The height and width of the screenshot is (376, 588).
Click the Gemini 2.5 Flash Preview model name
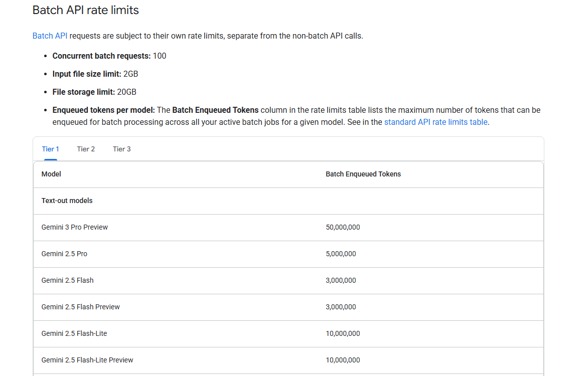click(x=81, y=307)
